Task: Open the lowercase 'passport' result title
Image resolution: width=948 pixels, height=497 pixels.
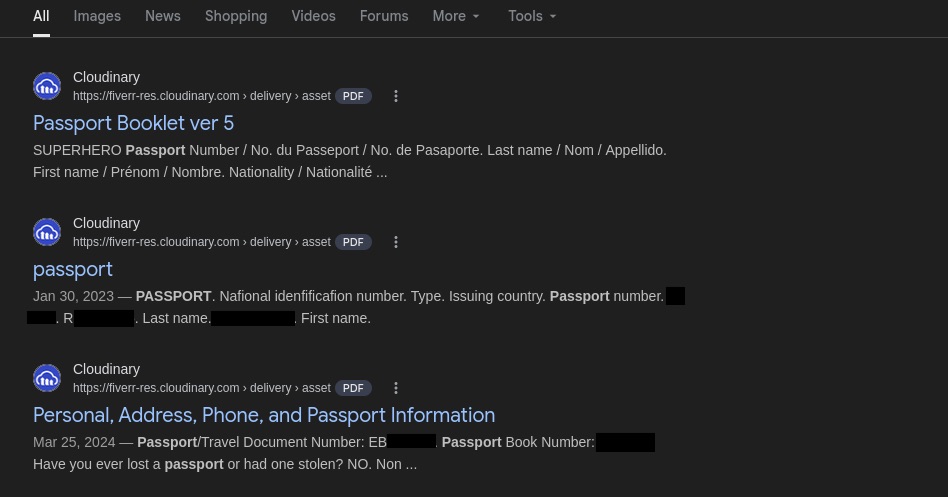Action: [x=73, y=269]
